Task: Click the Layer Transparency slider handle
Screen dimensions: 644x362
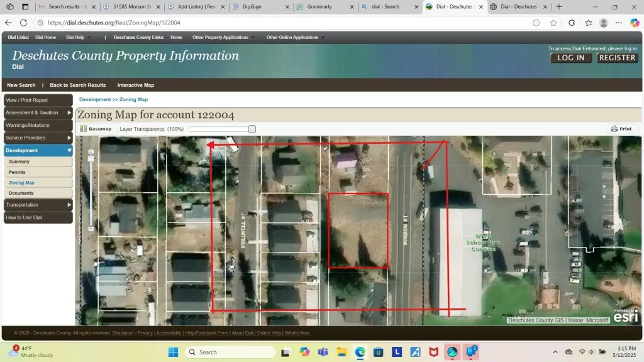Action: 252,129
